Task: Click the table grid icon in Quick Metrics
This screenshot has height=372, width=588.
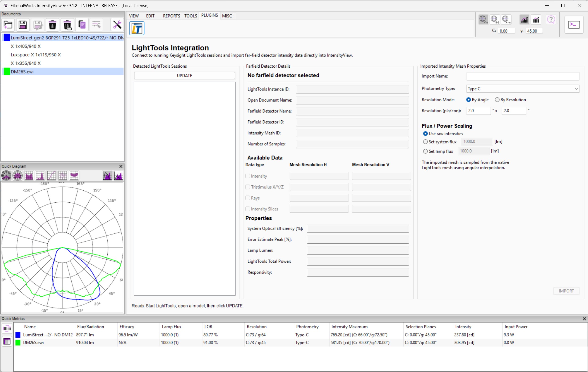Action: tap(7, 341)
